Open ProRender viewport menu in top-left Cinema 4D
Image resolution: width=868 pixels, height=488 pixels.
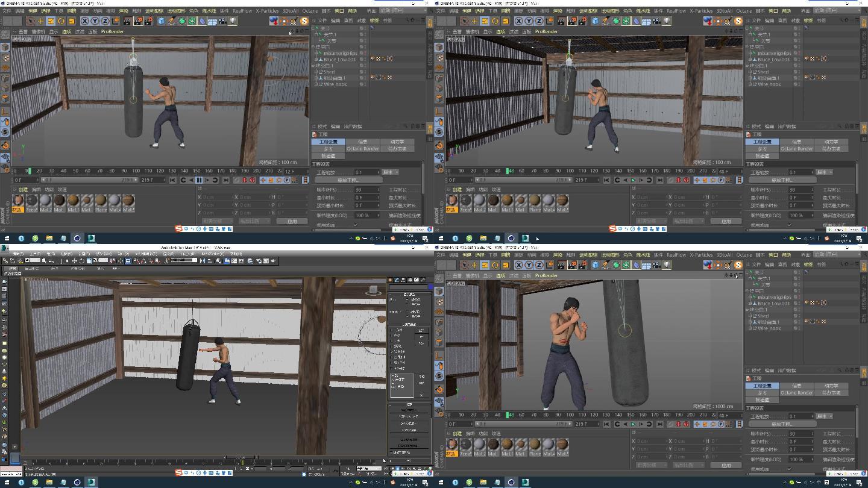[x=112, y=31]
